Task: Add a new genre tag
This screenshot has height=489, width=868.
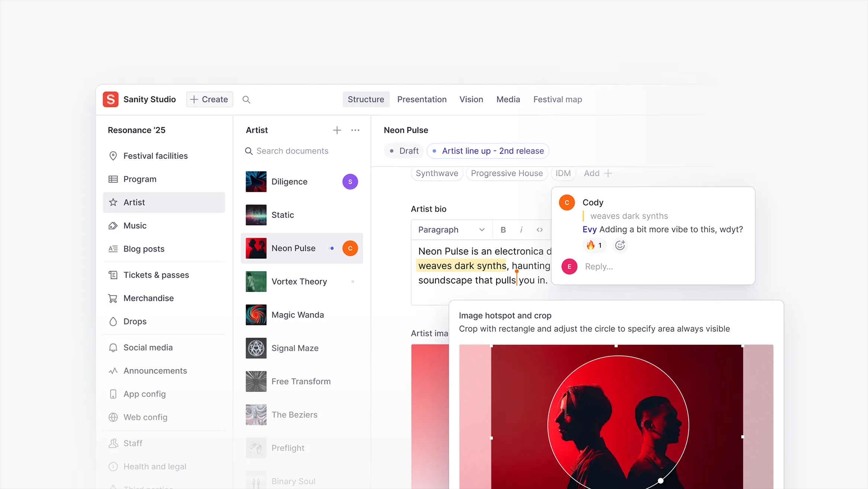Action: click(x=598, y=173)
